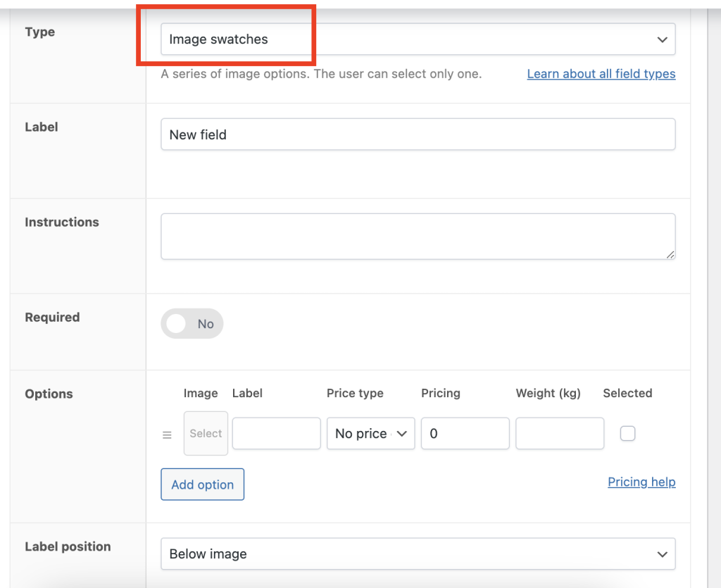Click the image Select button in the option row

206,433
